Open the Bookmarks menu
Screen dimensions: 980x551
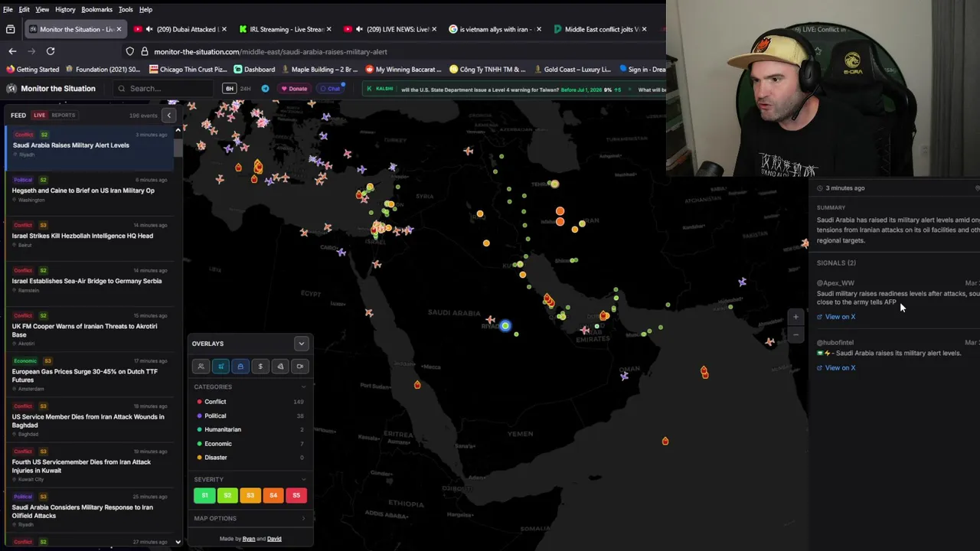(96, 9)
